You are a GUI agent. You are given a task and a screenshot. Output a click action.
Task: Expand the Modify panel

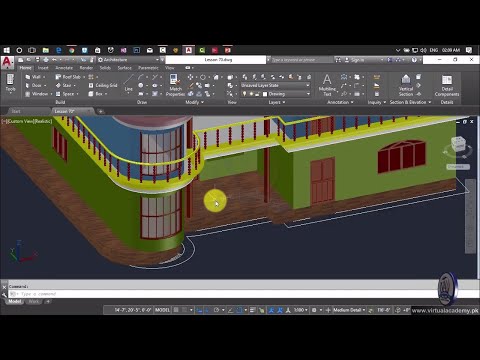(x=194, y=102)
